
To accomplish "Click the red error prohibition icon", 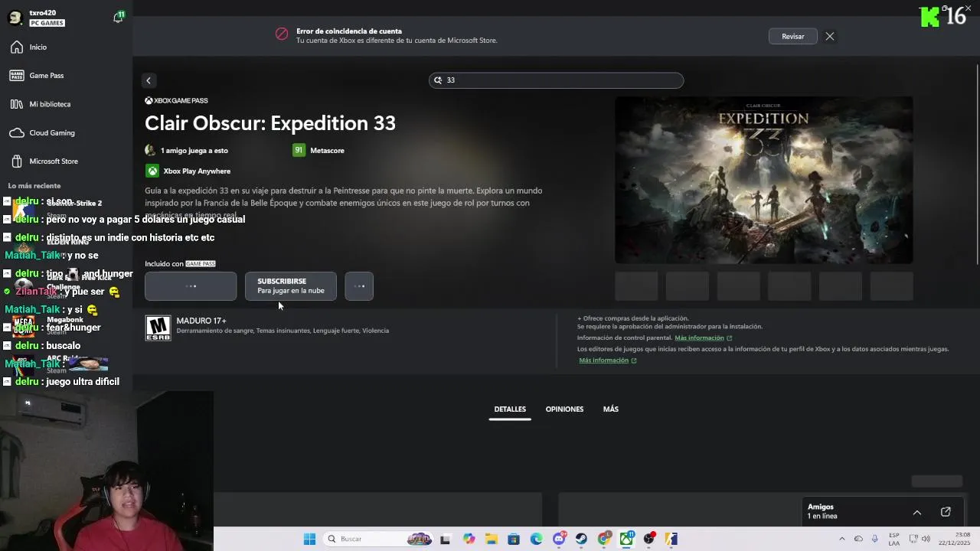I will coord(282,34).
